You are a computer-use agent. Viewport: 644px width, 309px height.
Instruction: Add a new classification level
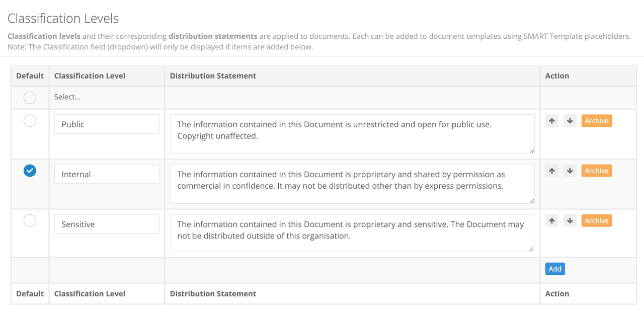(555, 269)
